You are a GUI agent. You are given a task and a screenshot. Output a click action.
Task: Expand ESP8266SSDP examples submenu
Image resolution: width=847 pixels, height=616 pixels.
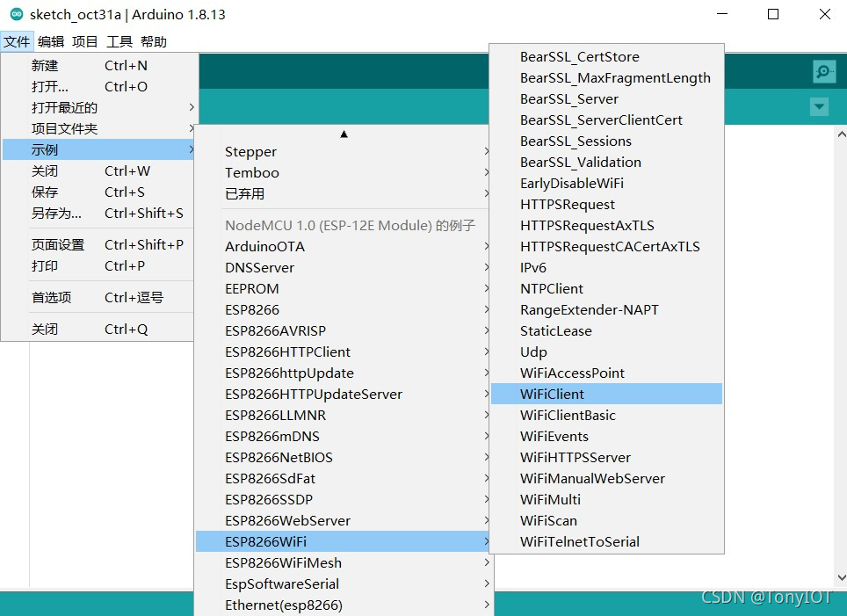coord(343,499)
